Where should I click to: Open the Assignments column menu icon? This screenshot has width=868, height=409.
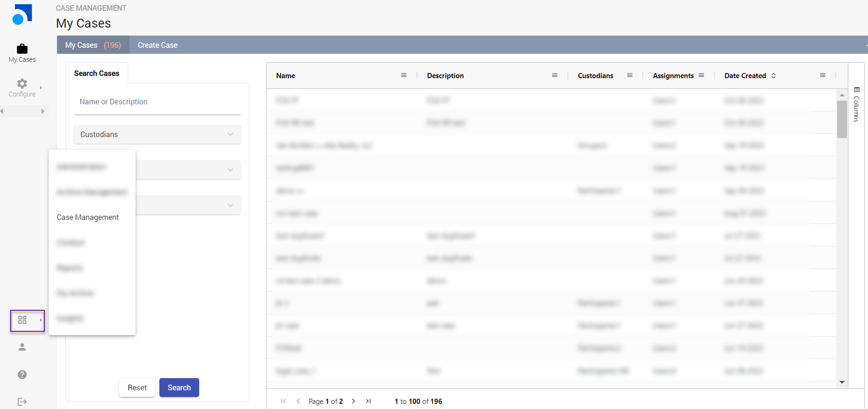tap(701, 75)
